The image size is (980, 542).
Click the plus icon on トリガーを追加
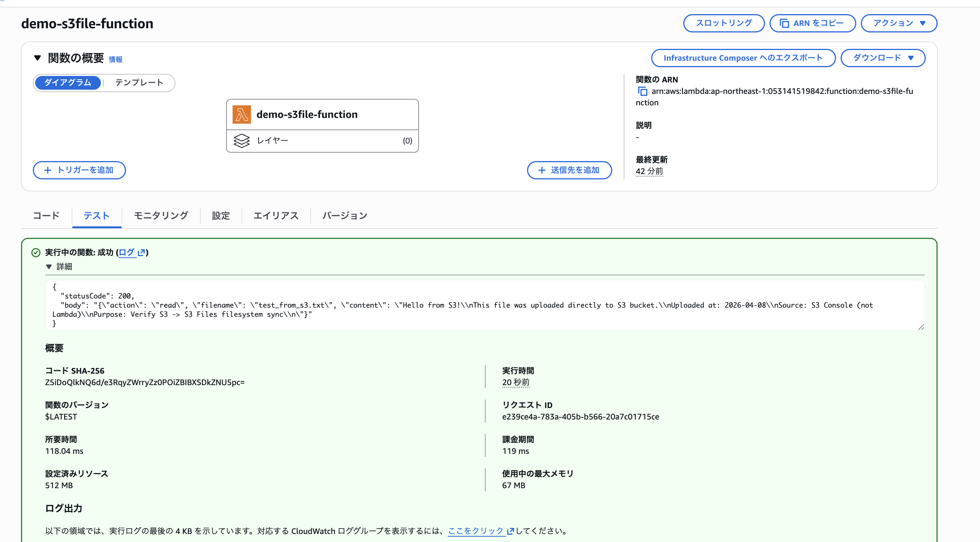coord(47,170)
